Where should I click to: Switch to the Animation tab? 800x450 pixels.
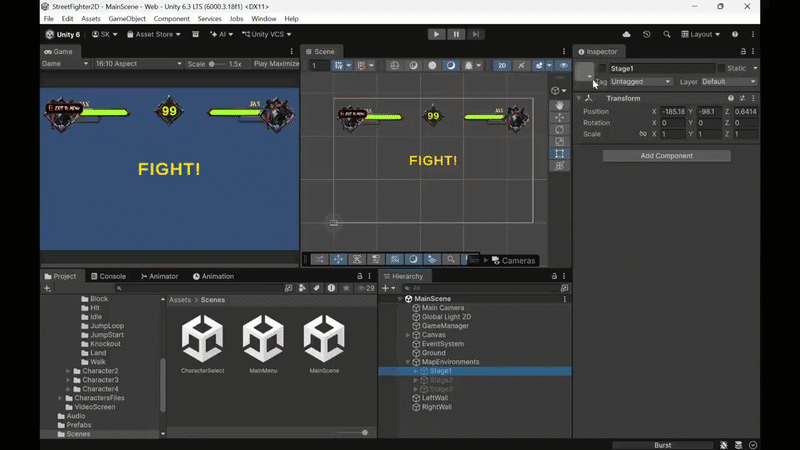pos(213,276)
